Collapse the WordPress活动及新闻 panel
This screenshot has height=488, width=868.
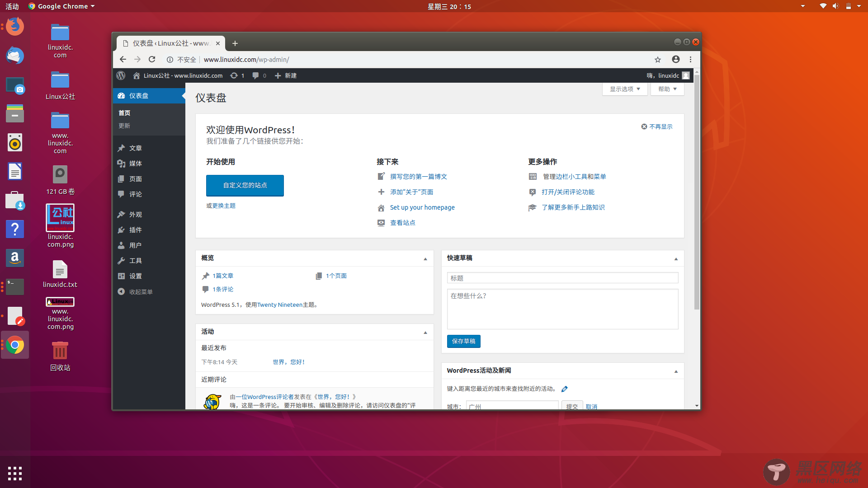click(x=676, y=371)
